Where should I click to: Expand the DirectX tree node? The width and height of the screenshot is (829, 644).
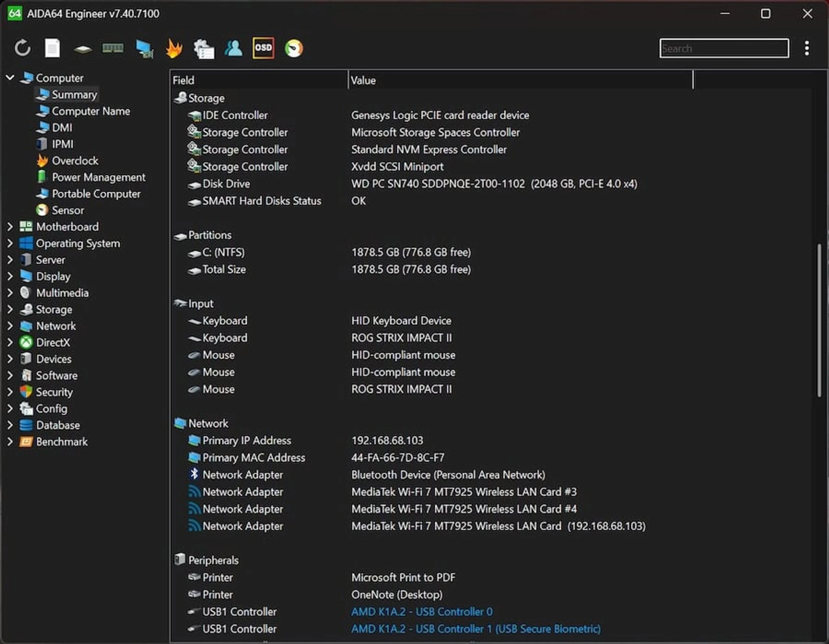coord(10,342)
